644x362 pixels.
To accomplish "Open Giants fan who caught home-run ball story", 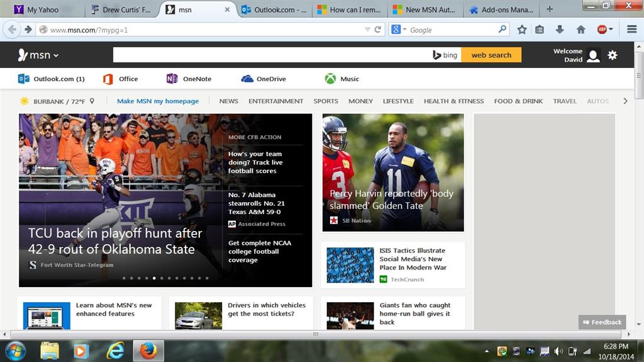I will click(415, 314).
